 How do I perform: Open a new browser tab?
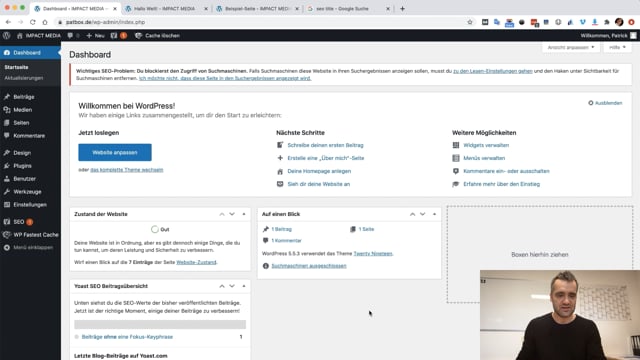click(402, 9)
